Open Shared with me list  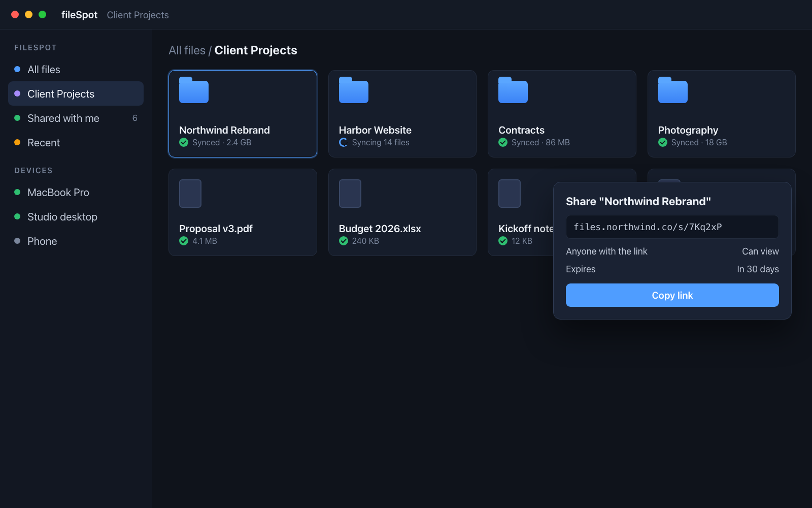coord(76,118)
